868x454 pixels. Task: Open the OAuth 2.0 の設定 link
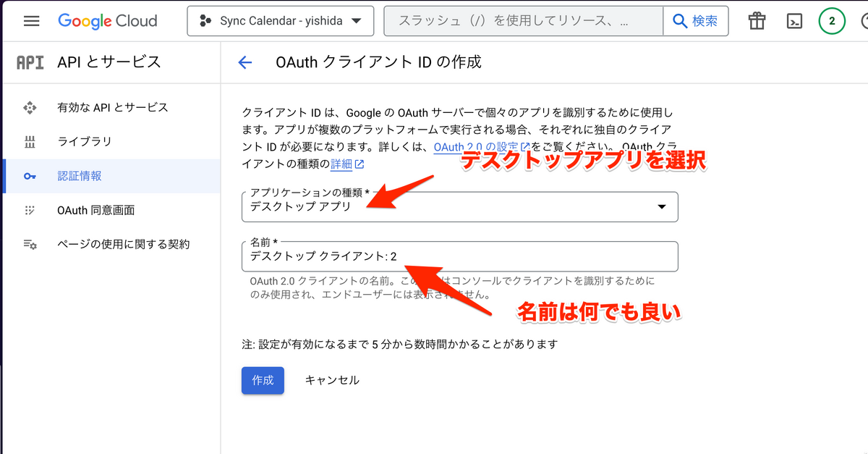click(x=482, y=147)
